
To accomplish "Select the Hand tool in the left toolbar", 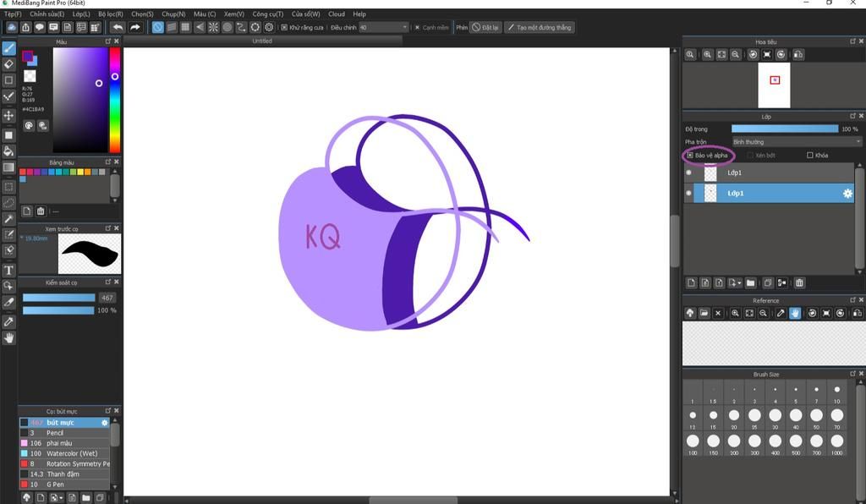I will 8,338.
